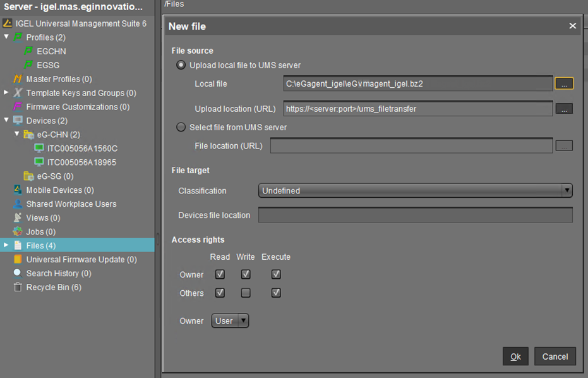Click the Local file path field

pos(418,83)
